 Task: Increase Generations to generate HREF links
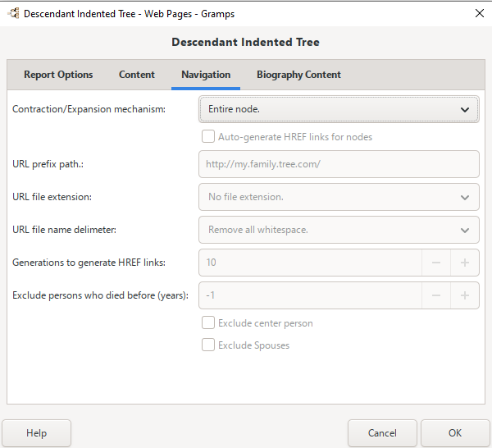465,263
